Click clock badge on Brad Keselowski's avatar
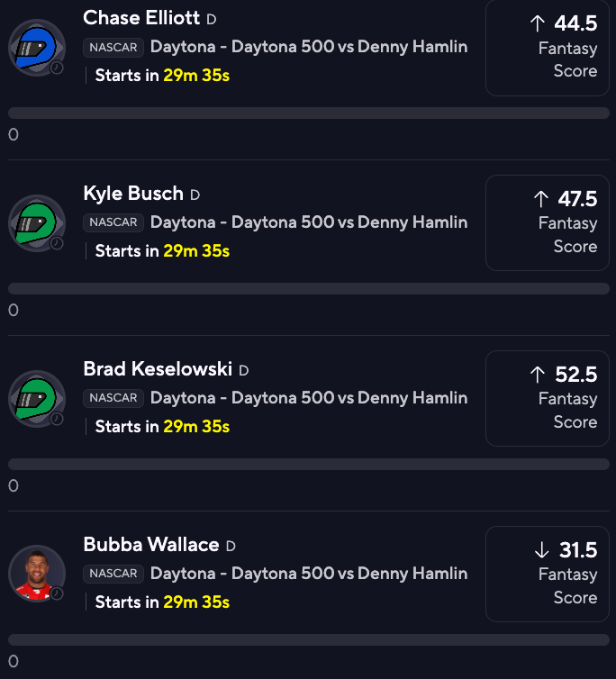This screenshot has width=616, height=679. click(57, 419)
